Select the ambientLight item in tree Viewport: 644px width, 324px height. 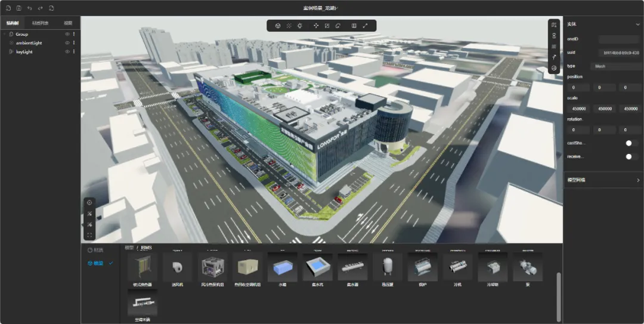(x=29, y=43)
